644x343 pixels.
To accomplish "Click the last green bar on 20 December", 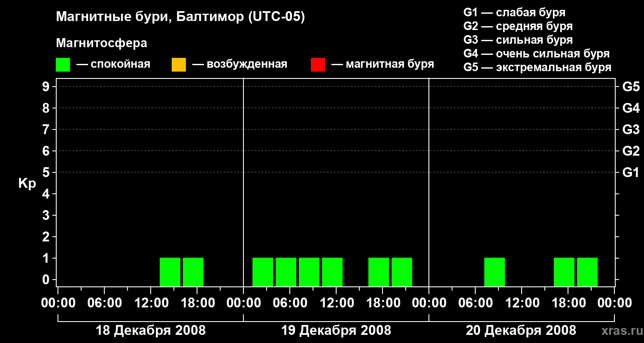I will point(587,272).
